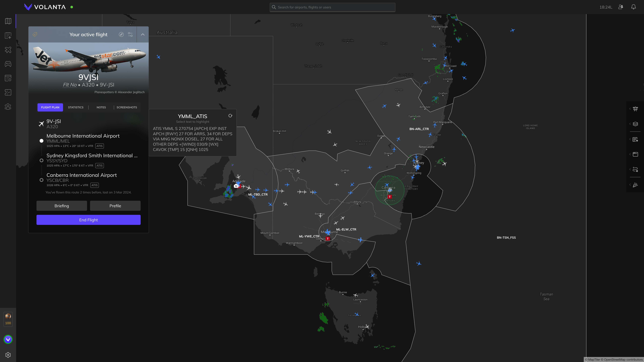Viewport: 644px width, 362px height.
Task: Click the airport search field
Action: [x=332, y=7]
